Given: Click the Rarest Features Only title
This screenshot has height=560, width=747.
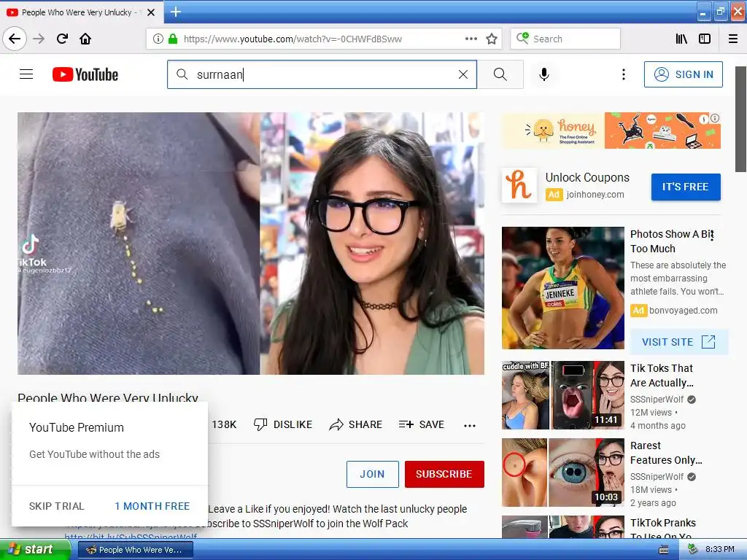Looking at the screenshot, I should coord(666,453).
